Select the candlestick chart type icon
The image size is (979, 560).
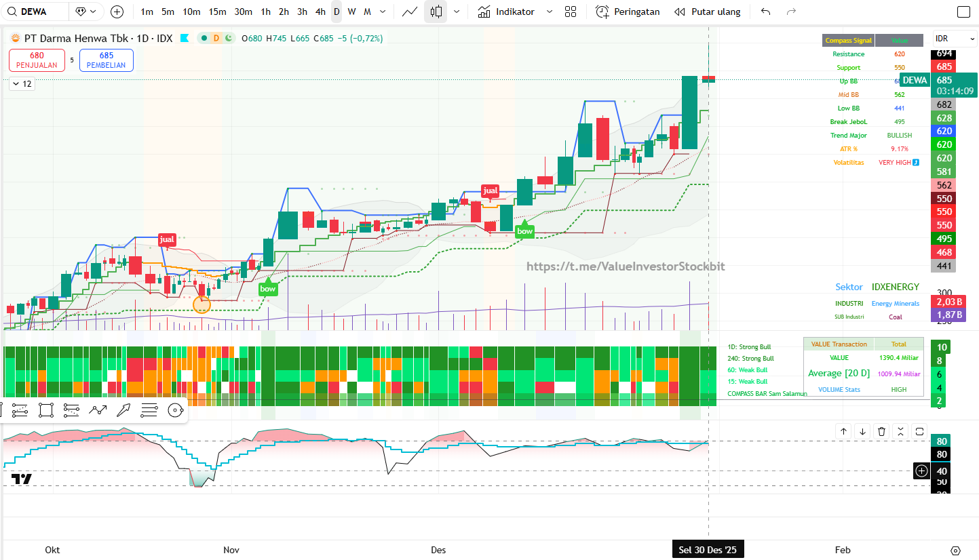click(436, 12)
